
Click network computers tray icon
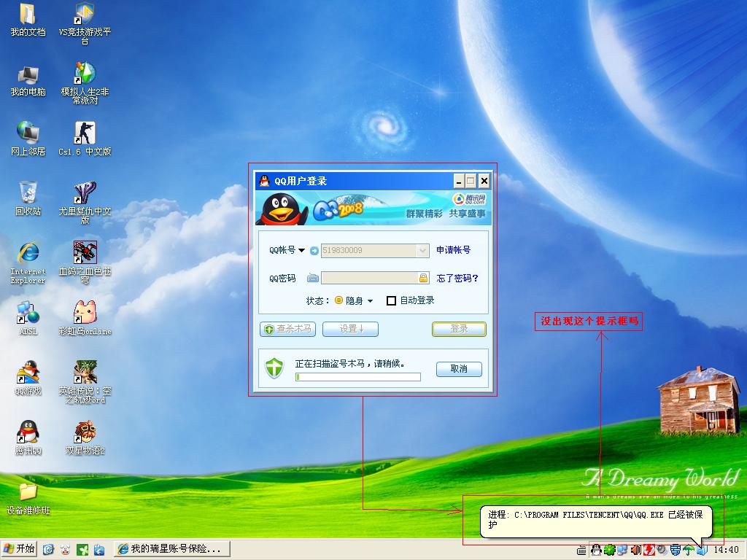click(x=622, y=550)
